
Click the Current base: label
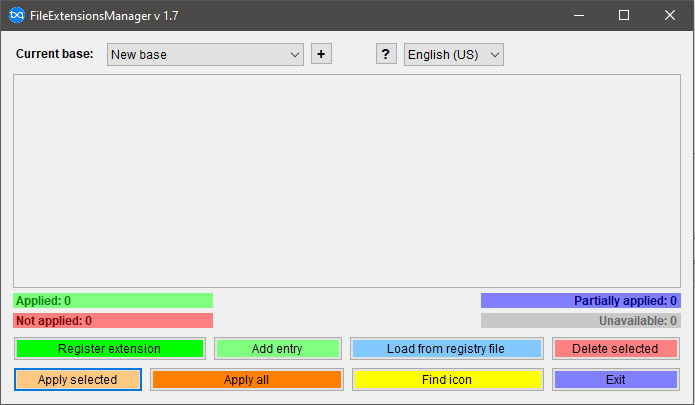pos(55,54)
